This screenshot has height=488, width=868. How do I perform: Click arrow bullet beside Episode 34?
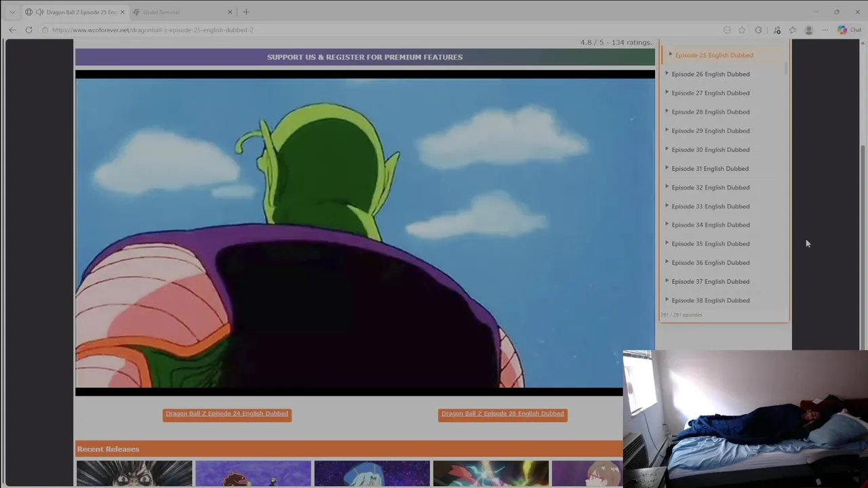pyautogui.click(x=667, y=224)
